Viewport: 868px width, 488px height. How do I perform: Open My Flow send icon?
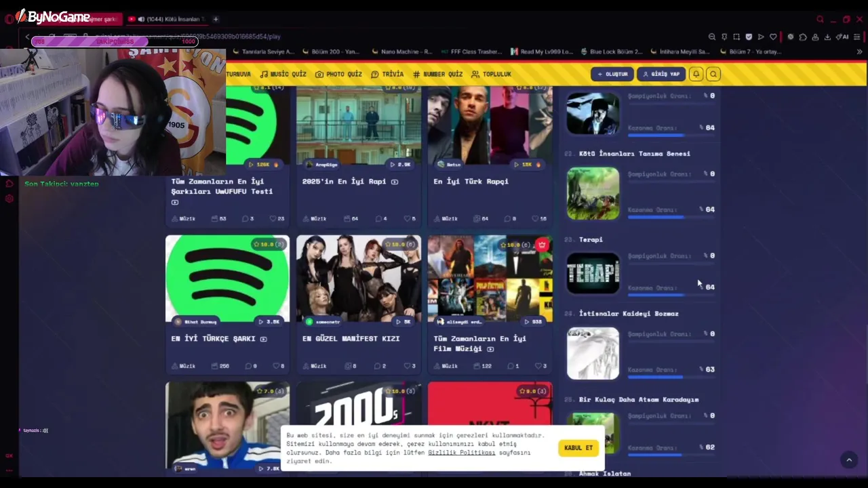click(x=761, y=37)
